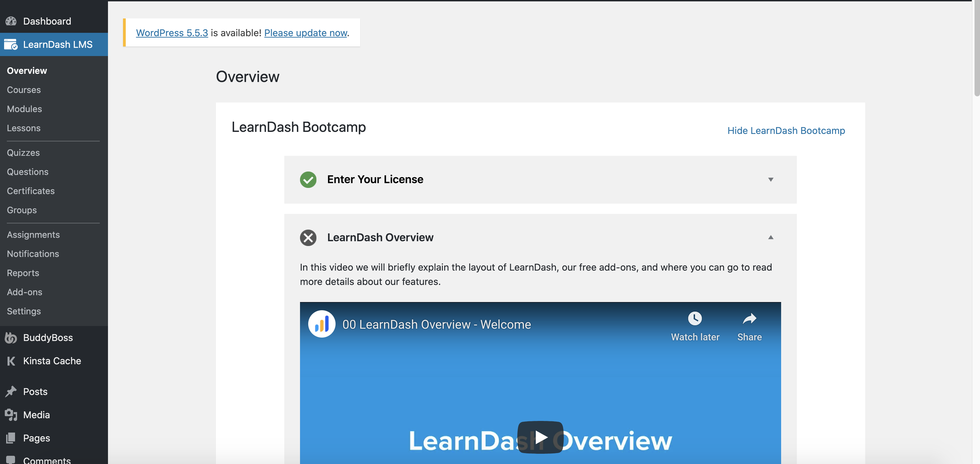This screenshot has width=980, height=464.
Task: Click the Dashboard gauge icon
Action: pyautogui.click(x=11, y=21)
